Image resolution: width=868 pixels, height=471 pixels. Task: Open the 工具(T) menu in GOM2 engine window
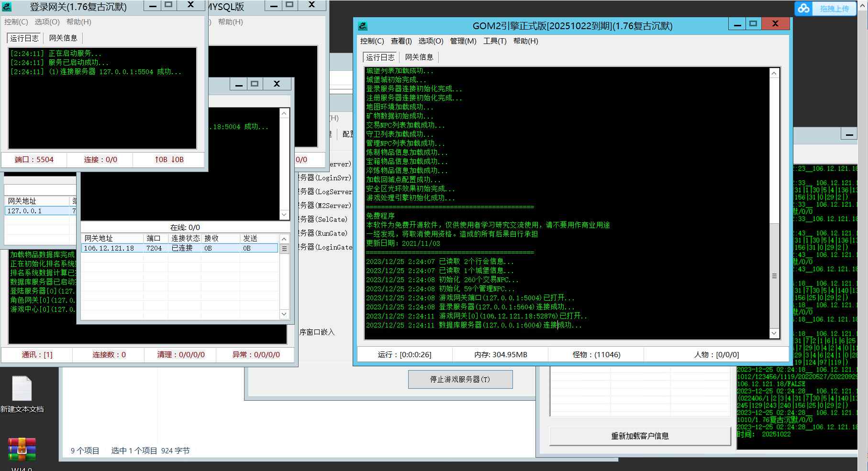(x=496, y=41)
